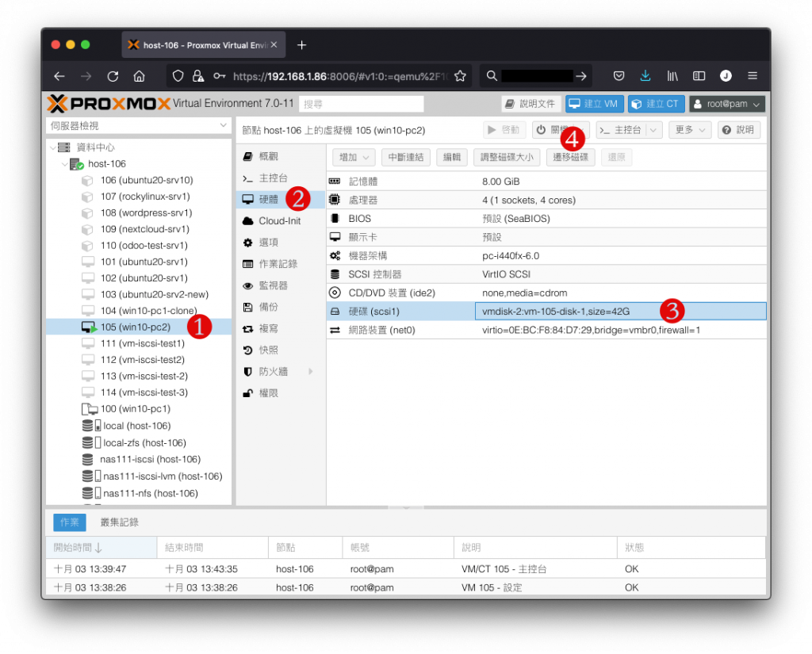Open the browser library icon

672,76
